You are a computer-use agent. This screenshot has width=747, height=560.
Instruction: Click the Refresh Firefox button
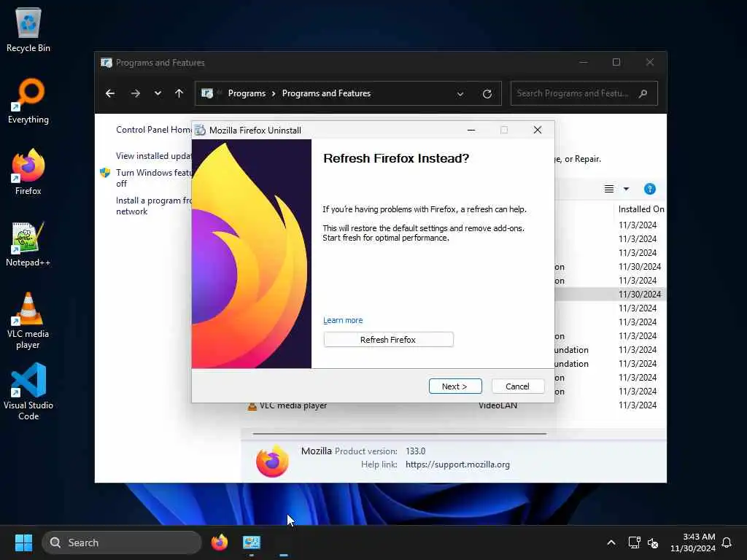(x=388, y=340)
